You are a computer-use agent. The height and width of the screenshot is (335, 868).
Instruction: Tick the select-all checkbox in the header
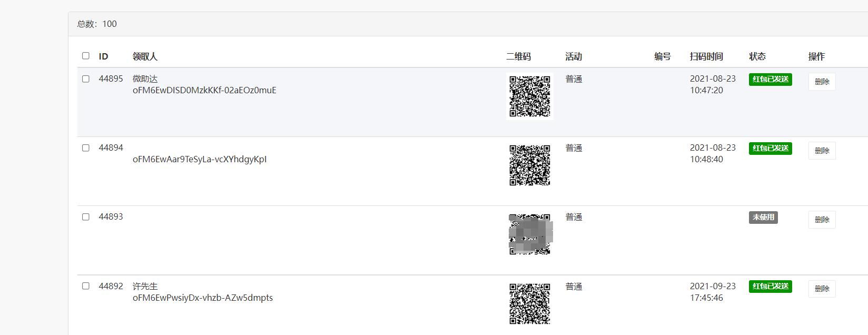(86, 56)
